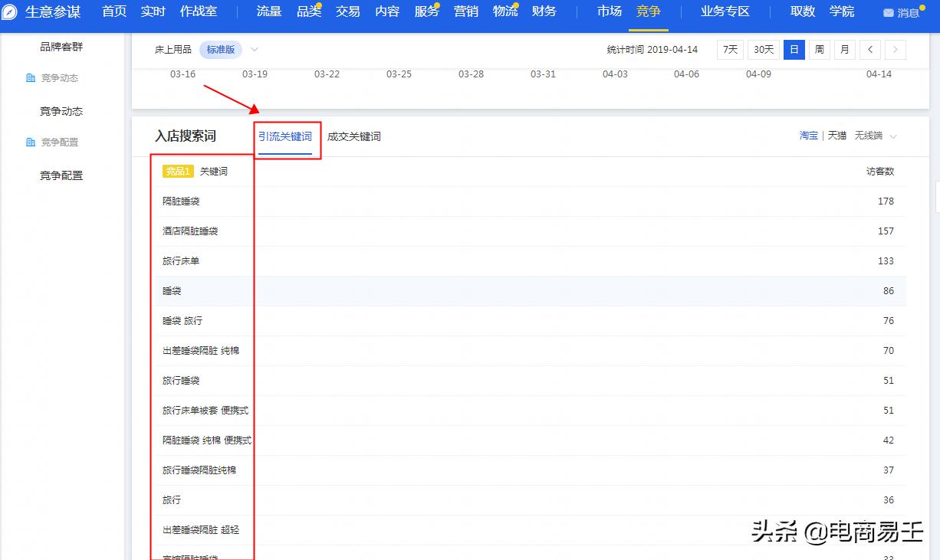Select the 日 time granularity
940x560 pixels.
click(794, 50)
